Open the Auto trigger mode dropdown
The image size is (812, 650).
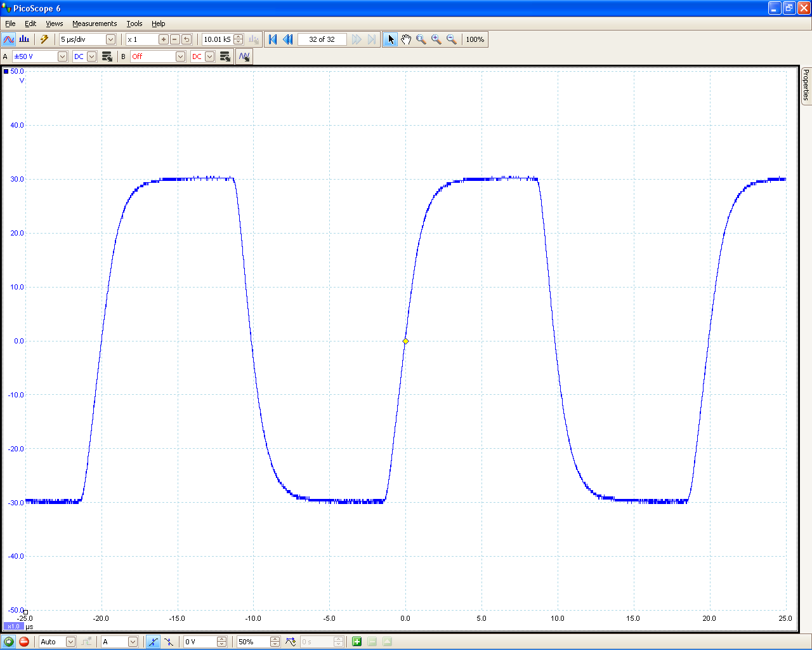[x=70, y=642]
